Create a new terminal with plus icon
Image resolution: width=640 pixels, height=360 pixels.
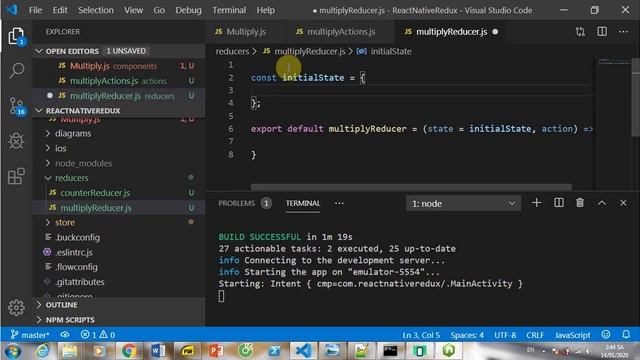[536, 203]
